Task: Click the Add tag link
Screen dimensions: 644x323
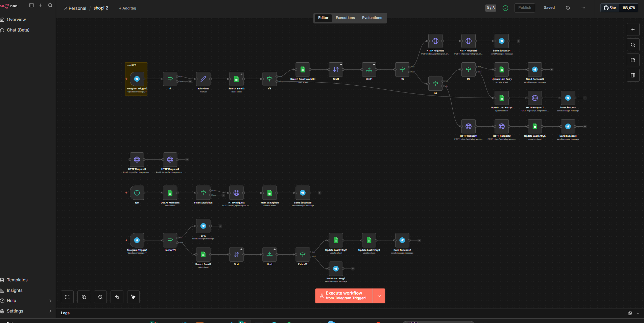Action: (x=127, y=8)
